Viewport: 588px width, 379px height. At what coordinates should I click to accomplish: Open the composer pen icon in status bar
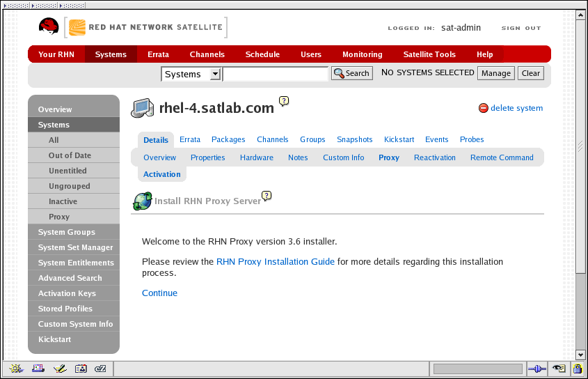(x=60, y=369)
